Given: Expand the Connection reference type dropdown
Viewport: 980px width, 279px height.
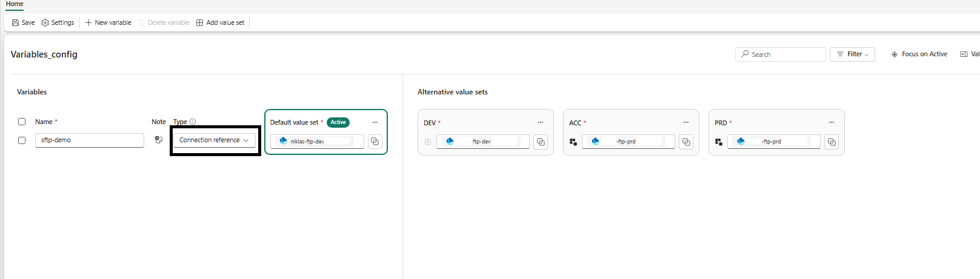Looking at the screenshot, I should pos(215,140).
